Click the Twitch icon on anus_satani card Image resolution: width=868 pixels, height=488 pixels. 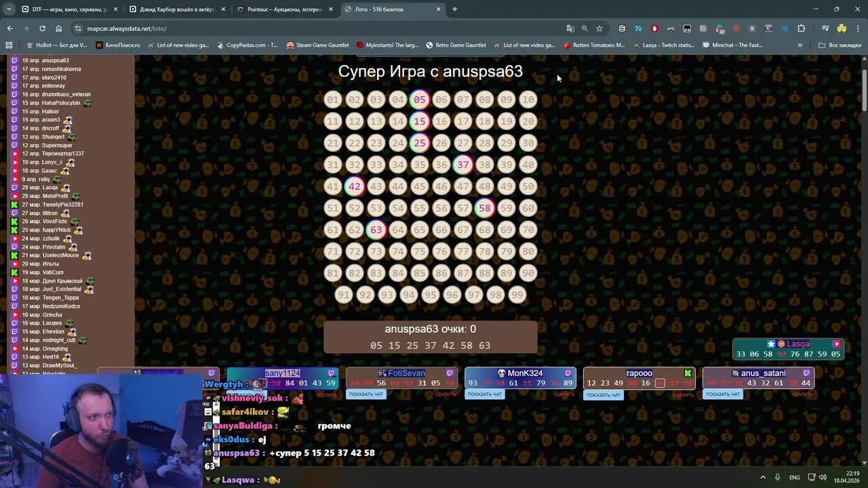point(806,373)
